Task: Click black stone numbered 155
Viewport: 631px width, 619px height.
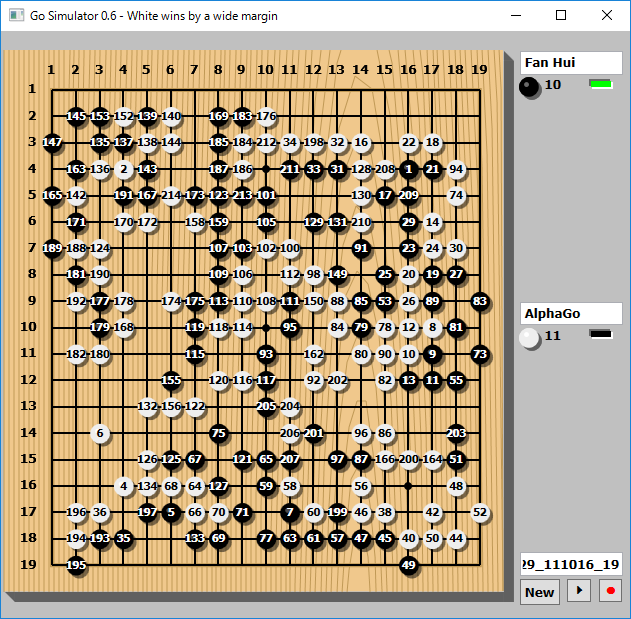Action: [x=171, y=380]
